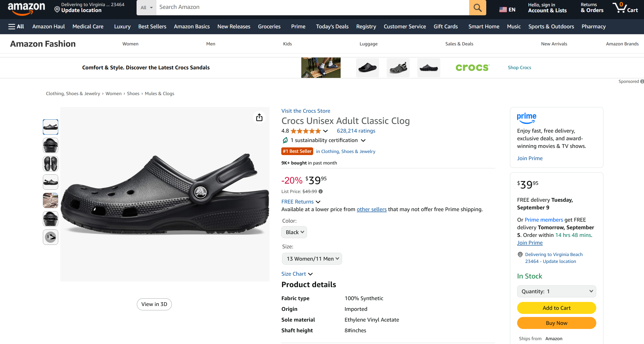Play the product video thumbnail
The width and height of the screenshot is (644, 344).
(x=51, y=237)
